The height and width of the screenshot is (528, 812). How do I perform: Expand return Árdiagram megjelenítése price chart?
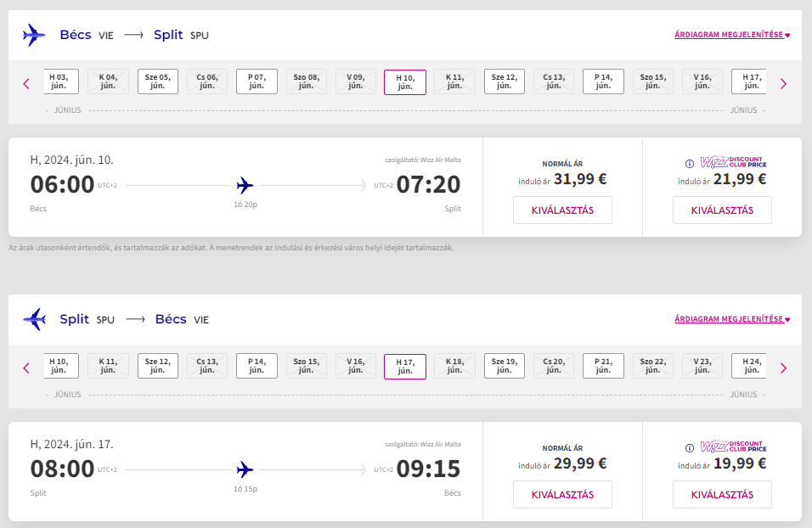click(732, 319)
